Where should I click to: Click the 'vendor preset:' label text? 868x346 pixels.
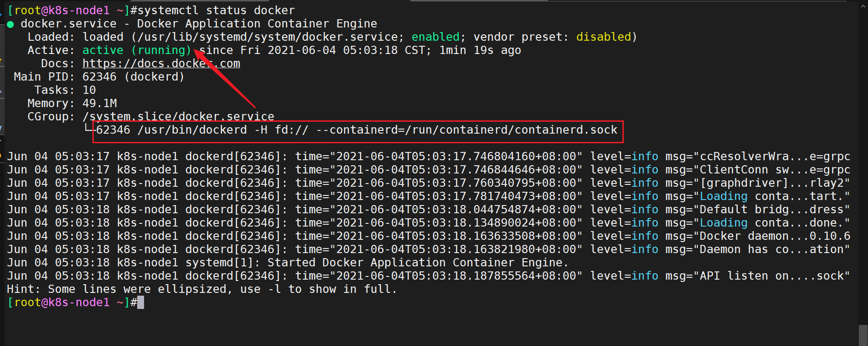(521, 37)
